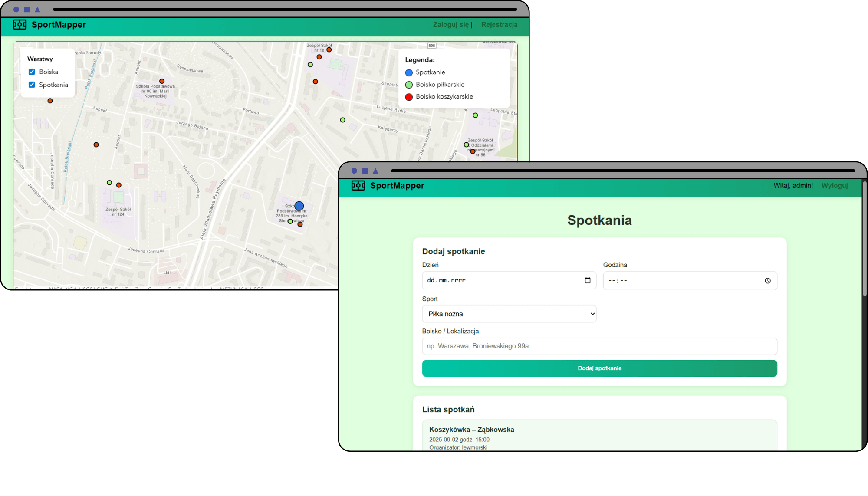Open the calendar picker in Dzień field

588,281
